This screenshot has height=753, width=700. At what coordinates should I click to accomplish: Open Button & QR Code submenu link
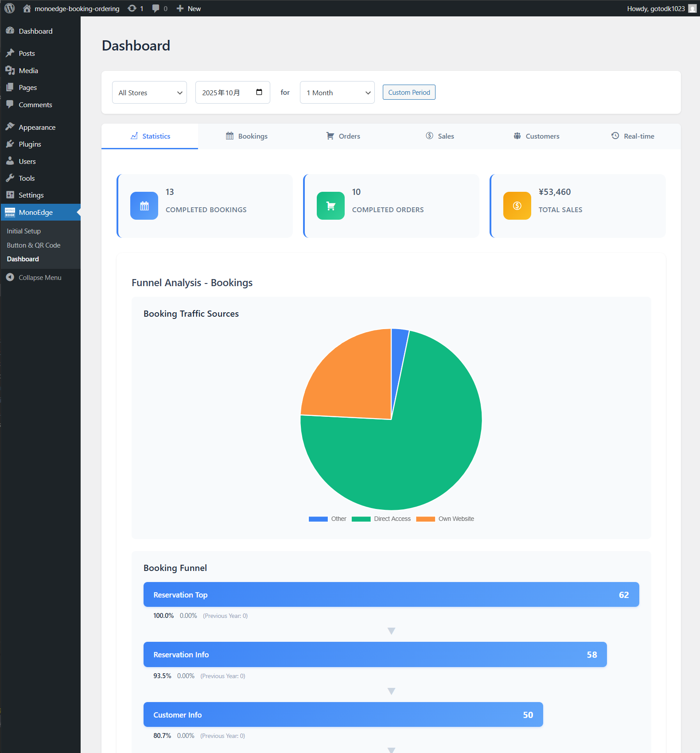click(x=34, y=245)
